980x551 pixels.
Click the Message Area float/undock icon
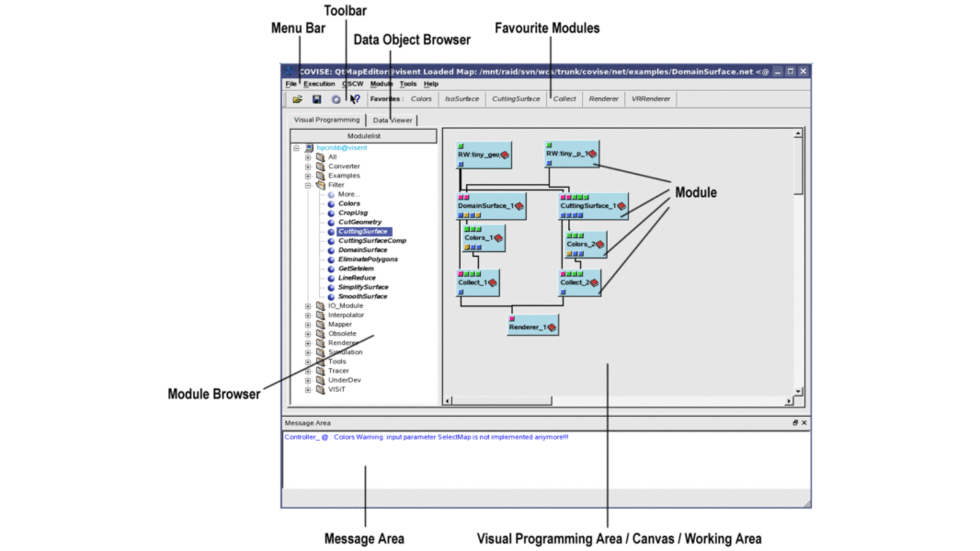(795, 423)
